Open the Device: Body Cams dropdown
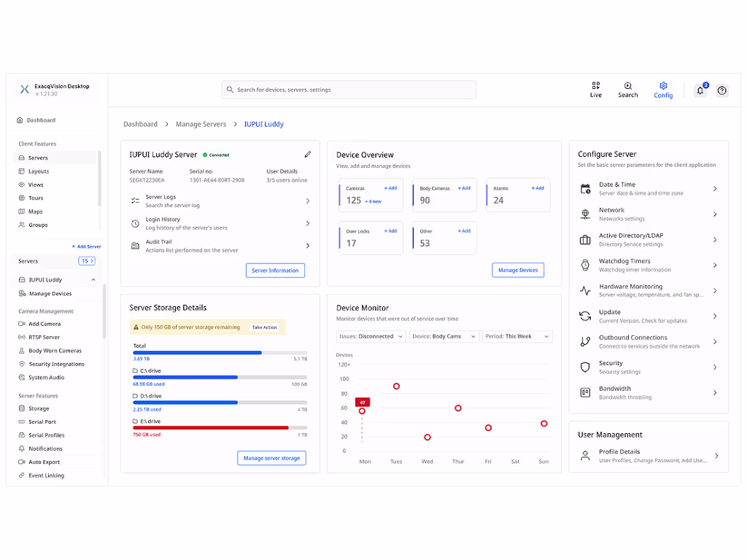 point(444,336)
